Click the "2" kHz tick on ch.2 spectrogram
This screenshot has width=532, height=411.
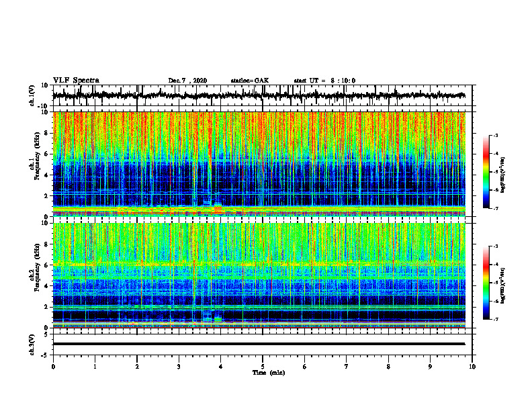point(47,307)
